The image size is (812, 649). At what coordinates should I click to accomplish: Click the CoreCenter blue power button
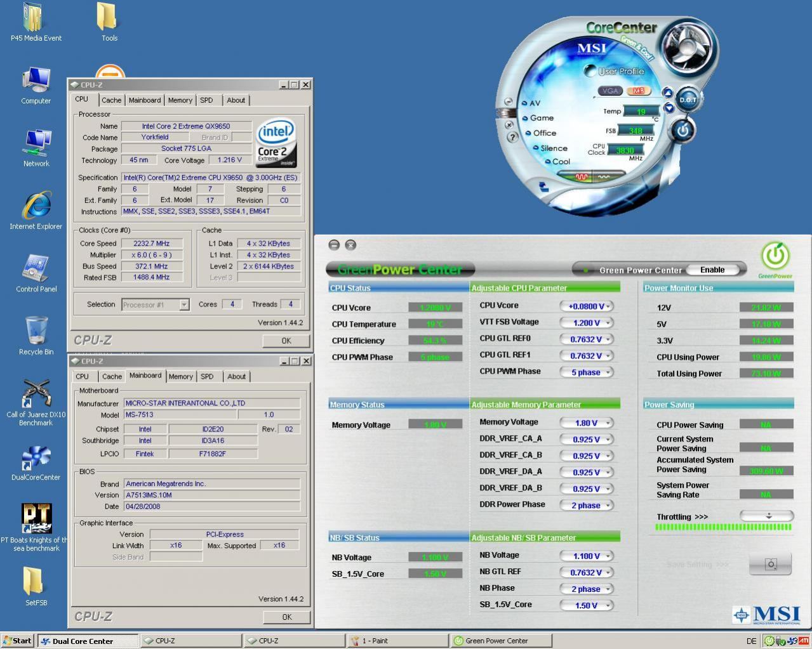tap(682, 131)
